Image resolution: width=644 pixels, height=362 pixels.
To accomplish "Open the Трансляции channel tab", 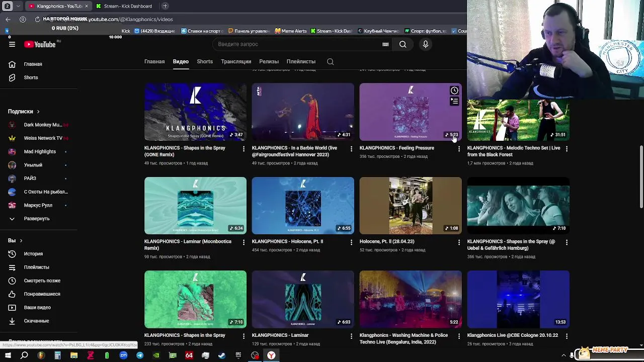I will point(236,61).
